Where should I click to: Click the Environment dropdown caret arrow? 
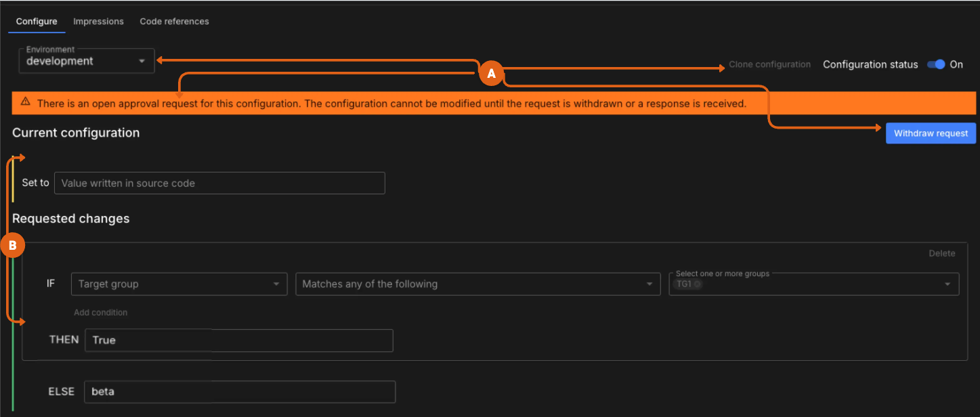142,61
